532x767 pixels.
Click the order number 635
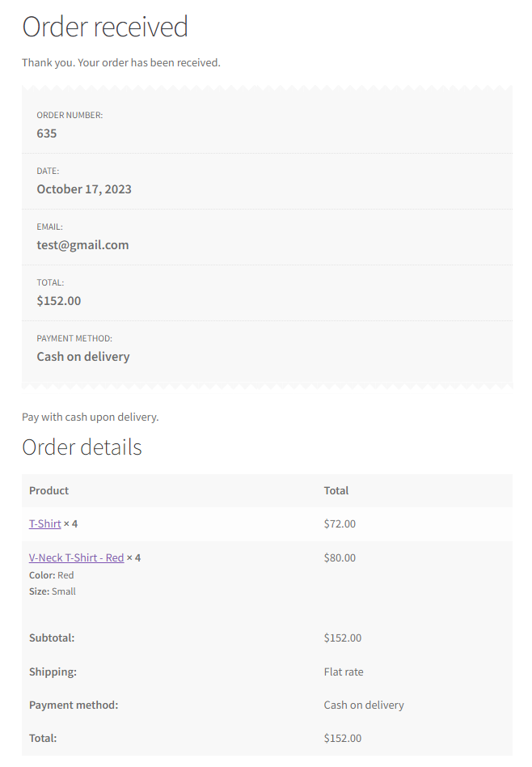tap(47, 133)
